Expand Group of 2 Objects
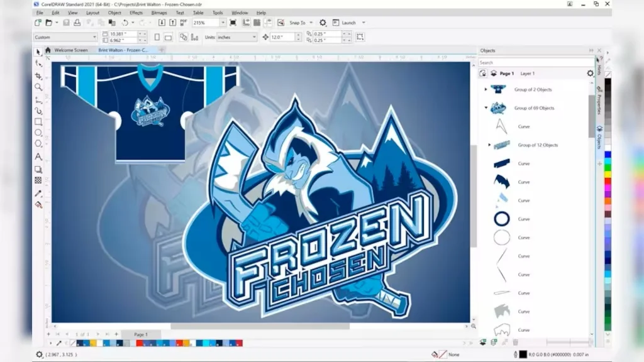644x362 pixels. [x=486, y=89]
